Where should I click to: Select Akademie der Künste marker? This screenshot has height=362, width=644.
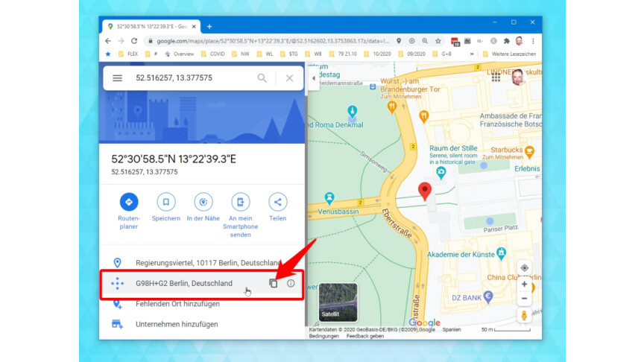501,253
